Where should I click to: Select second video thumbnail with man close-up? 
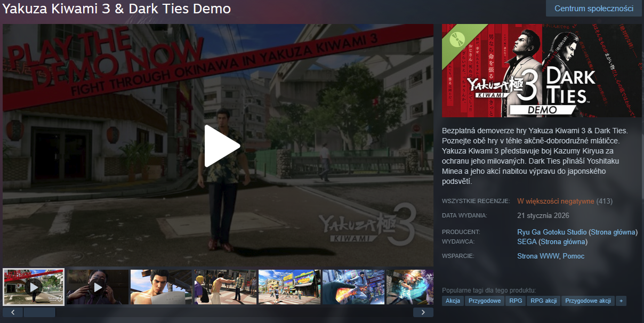[x=98, y=287]
